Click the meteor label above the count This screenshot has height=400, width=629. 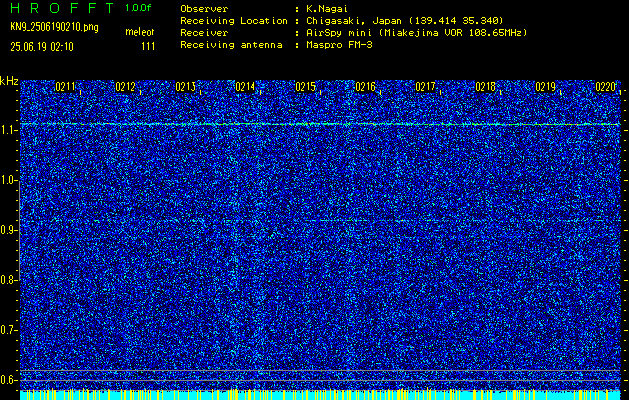point(140,32)
